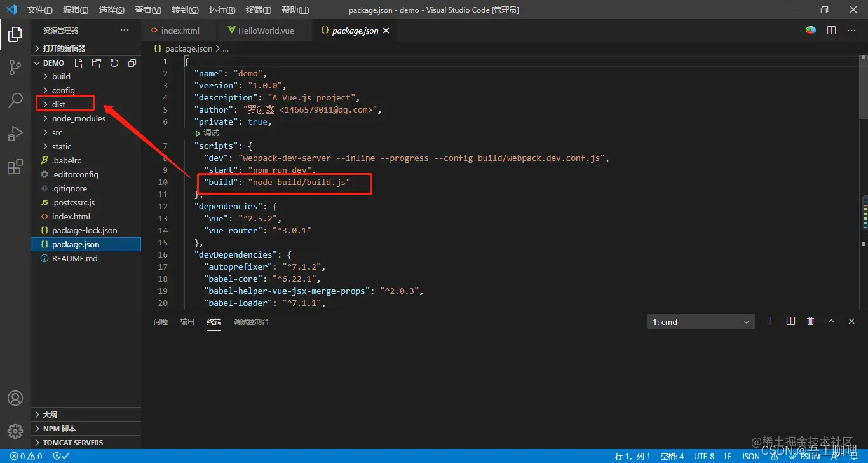Switch to the 输出 panel tab
The image size is (868, 463).
click(187, 322)
